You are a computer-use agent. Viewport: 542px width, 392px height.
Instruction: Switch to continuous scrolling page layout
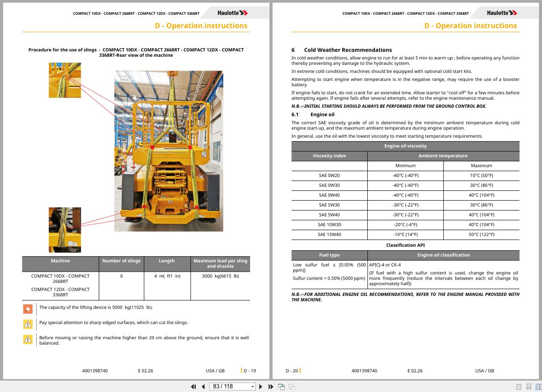pyautogui.click(x=529, y=387)
